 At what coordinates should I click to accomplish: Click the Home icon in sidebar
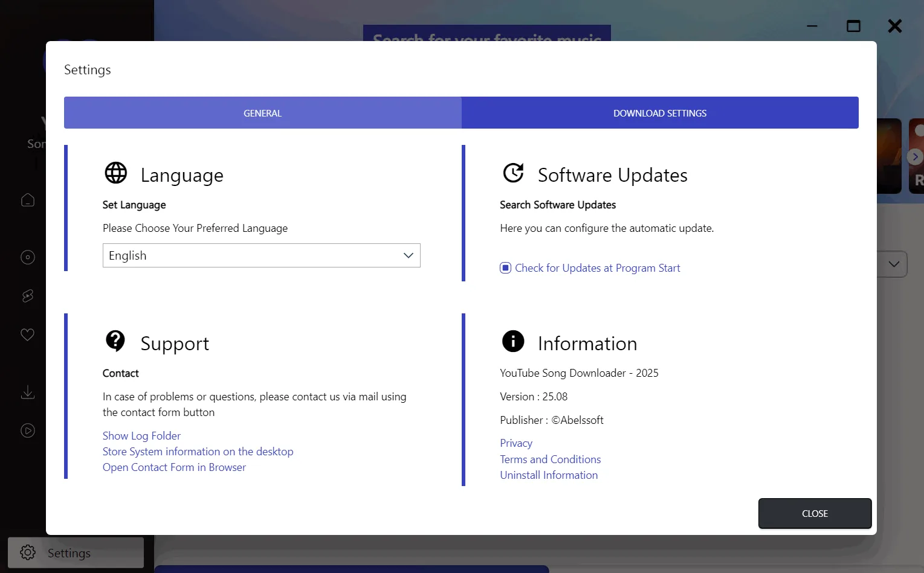click(28, 200)
